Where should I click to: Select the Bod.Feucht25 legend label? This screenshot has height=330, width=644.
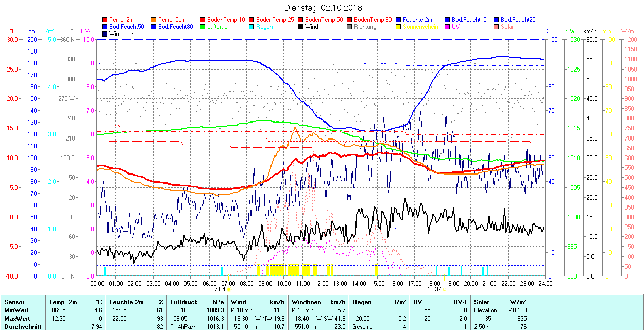tap(517, 20)
